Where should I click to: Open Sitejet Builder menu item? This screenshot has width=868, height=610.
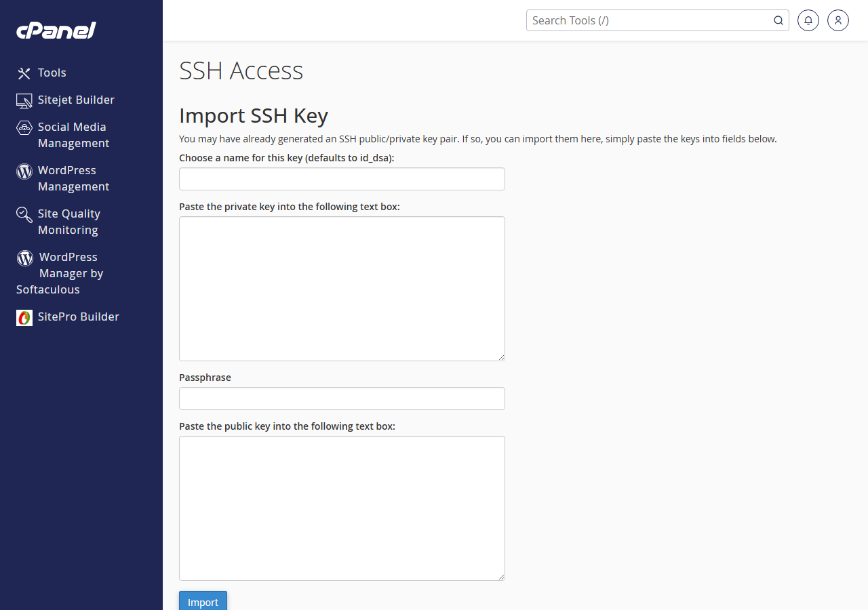[x=76, y=100]
